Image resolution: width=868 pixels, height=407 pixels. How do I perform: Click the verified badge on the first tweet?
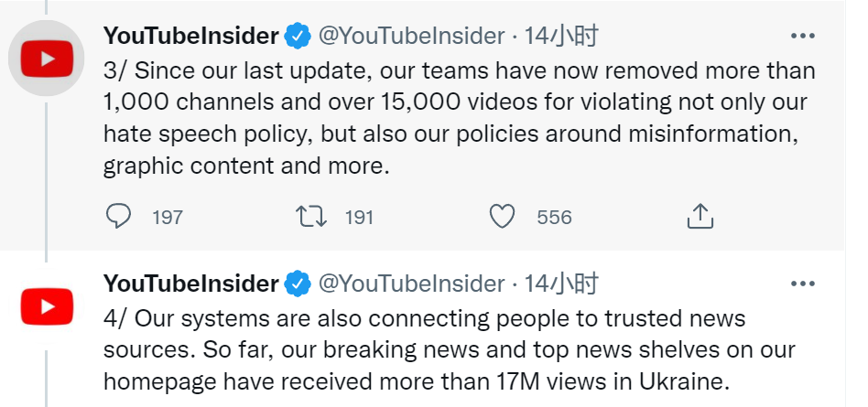[x=298, y=36]
